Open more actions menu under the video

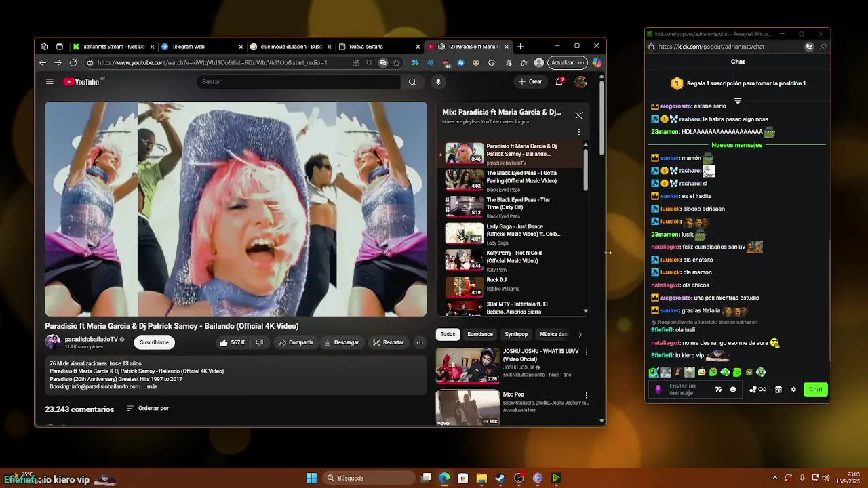click(x=420, y=343)
